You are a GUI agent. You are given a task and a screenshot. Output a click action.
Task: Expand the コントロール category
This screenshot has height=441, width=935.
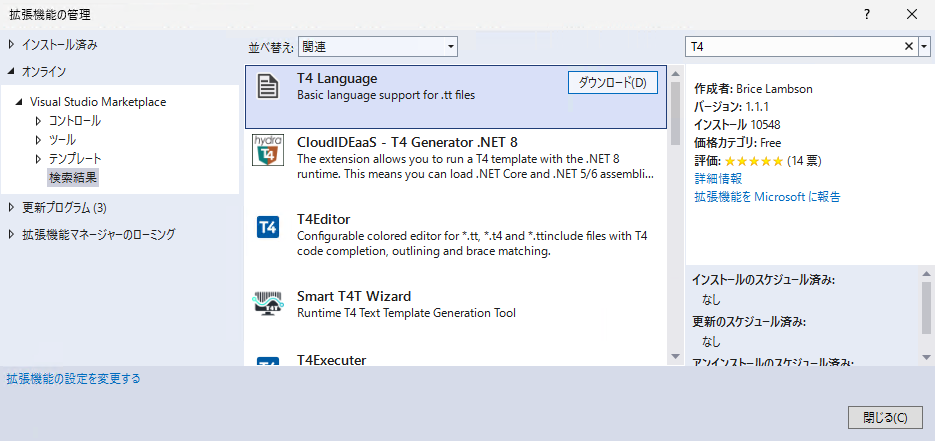[x=39, y=121]
